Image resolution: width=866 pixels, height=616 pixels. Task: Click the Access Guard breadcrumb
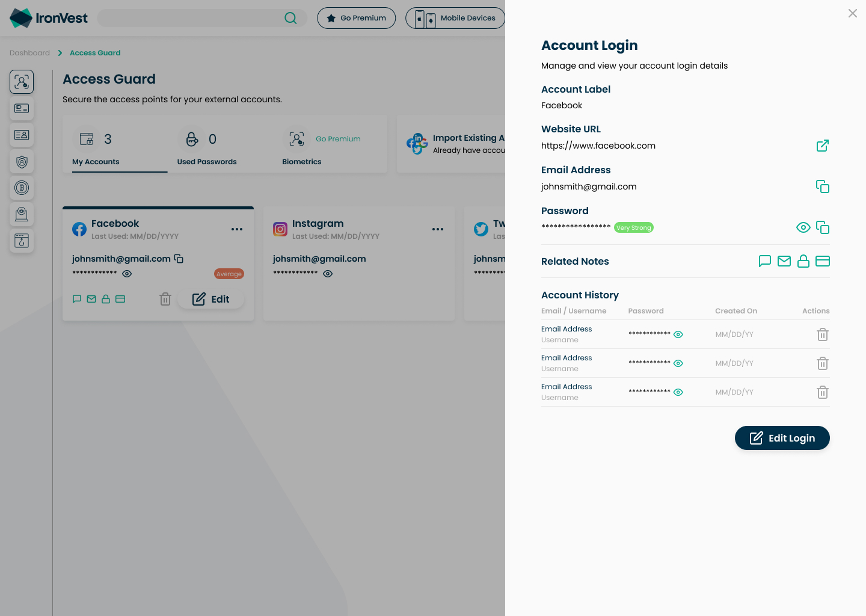[x=95, y=53]
